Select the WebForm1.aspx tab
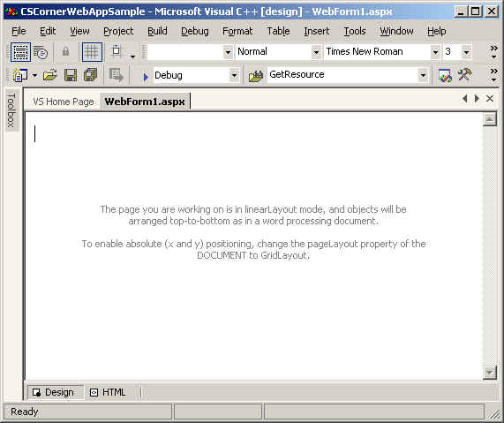504x423 pixels. click(x=145, y=102)
